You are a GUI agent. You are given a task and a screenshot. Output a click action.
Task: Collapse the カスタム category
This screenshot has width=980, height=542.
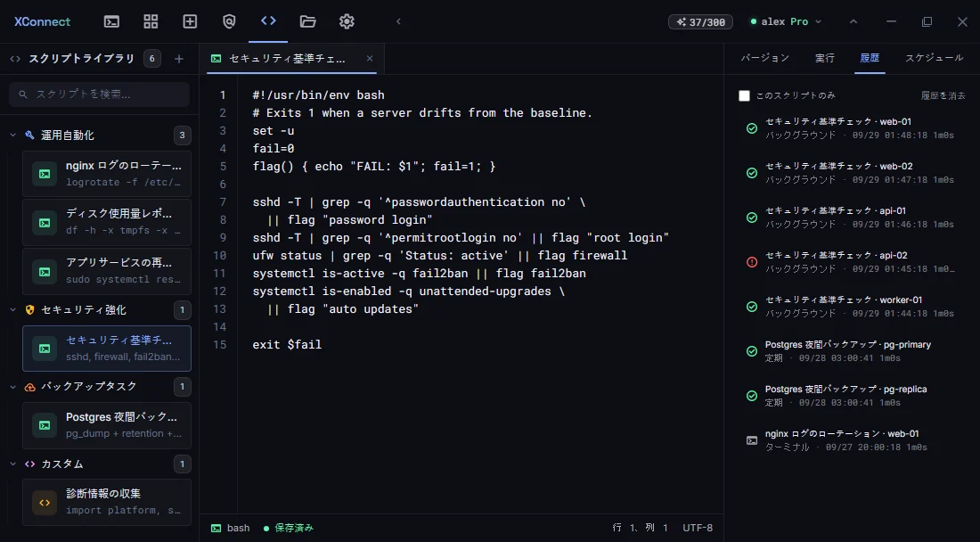(13, 464)
